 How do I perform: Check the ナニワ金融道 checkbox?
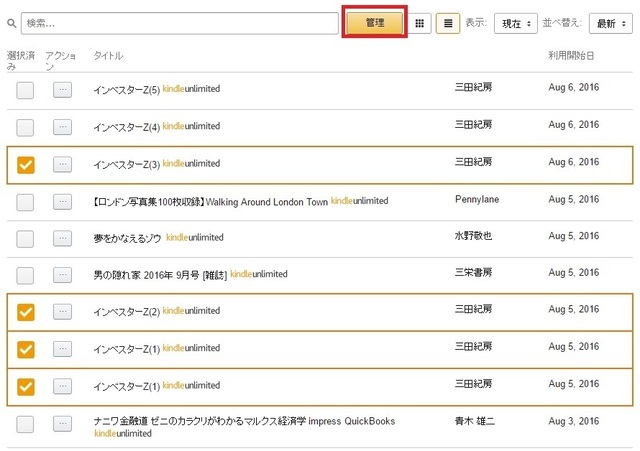click(x=25, y=424)
